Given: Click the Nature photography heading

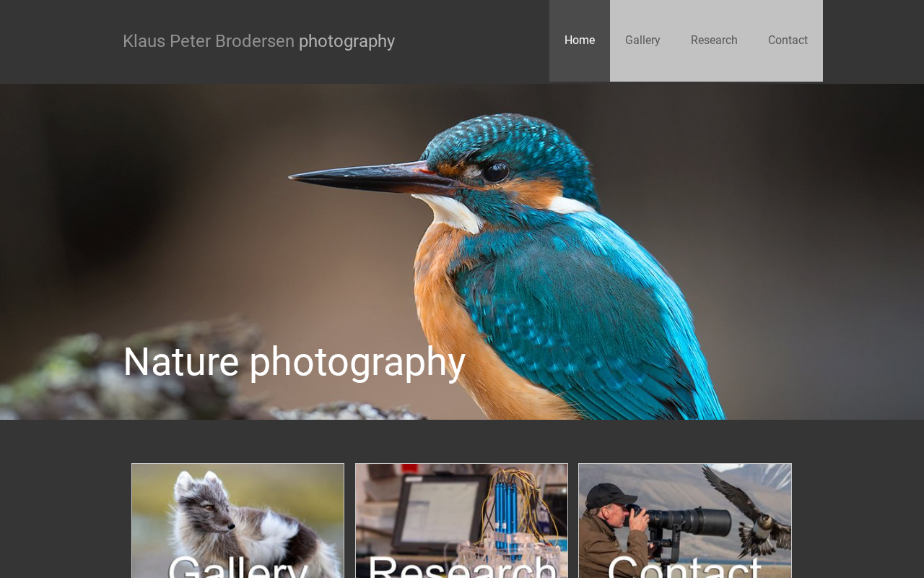Looking at the screenshot, I should click(x=294, y=361).
